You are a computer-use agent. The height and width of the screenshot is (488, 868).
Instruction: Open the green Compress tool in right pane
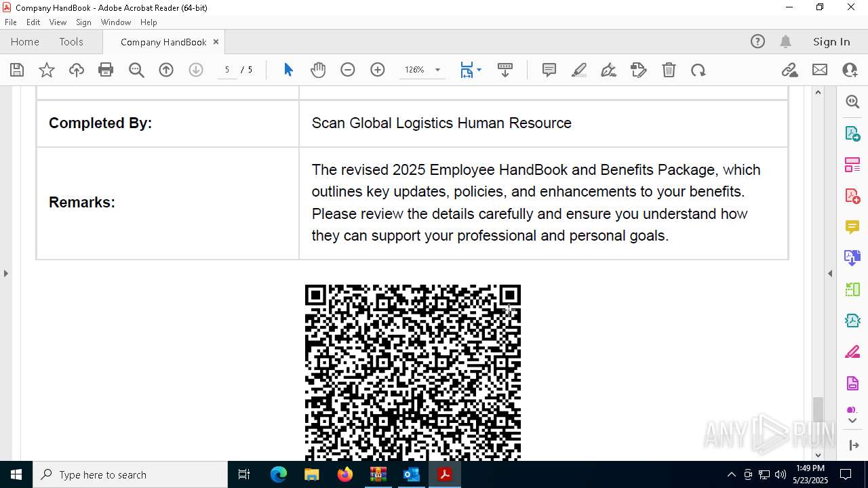click(x=852, y=289)
